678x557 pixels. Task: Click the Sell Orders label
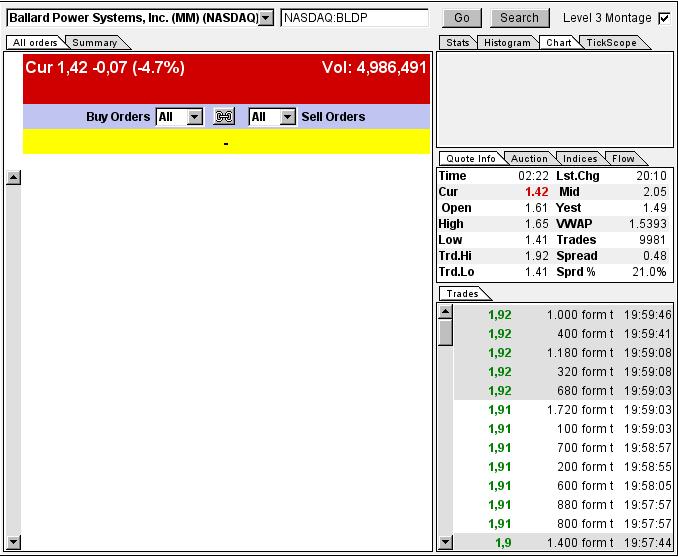[333, 117]
